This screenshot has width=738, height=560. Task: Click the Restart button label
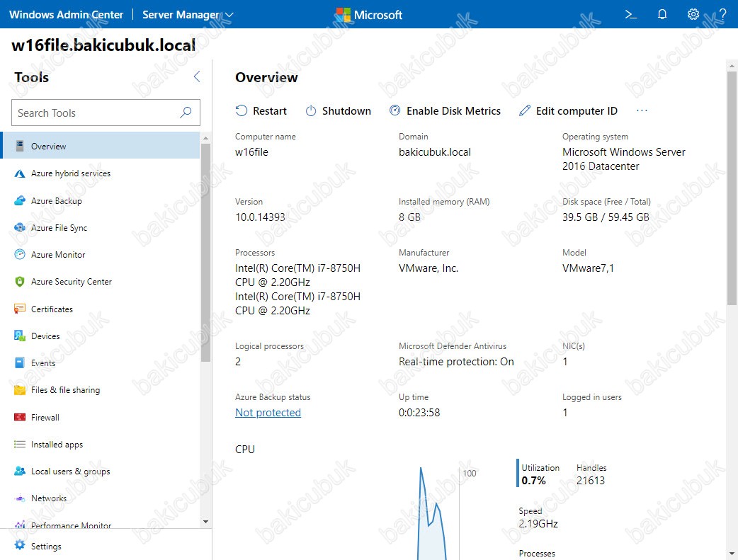[x=270, y=110]
